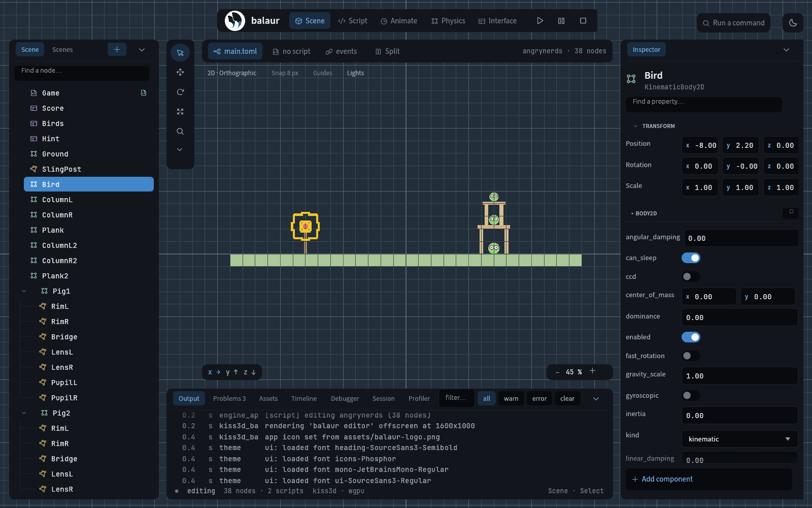The width and height of the screenshot is (812, 508).
Task: Expand more tools chevron in toolbar
Action: point(180,150)
